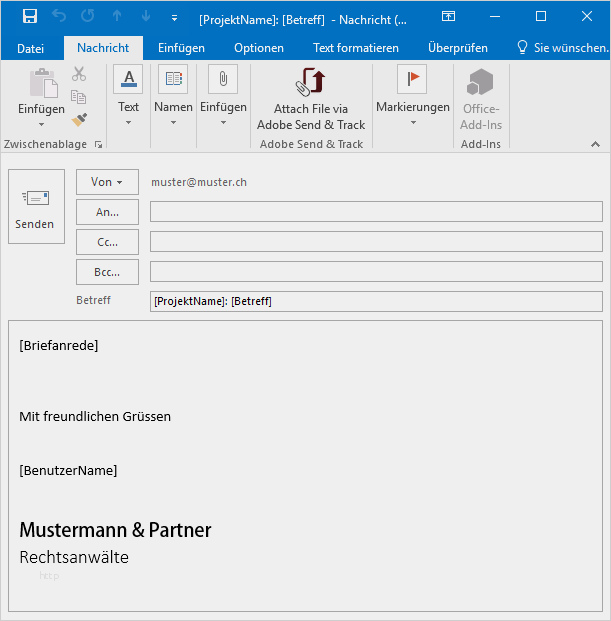Click the Format Painter brush icon
611x621 pixels.
click(x=79, y=120)
